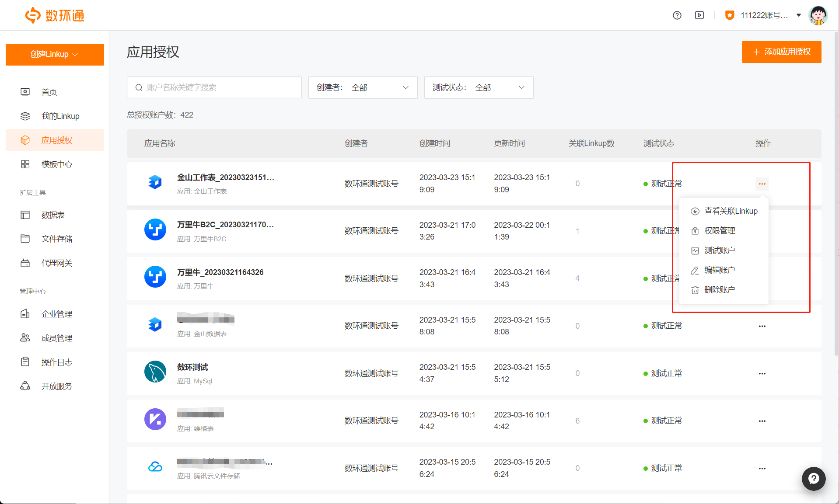Click the 添加应用授权 button

[x=781, y=52]
